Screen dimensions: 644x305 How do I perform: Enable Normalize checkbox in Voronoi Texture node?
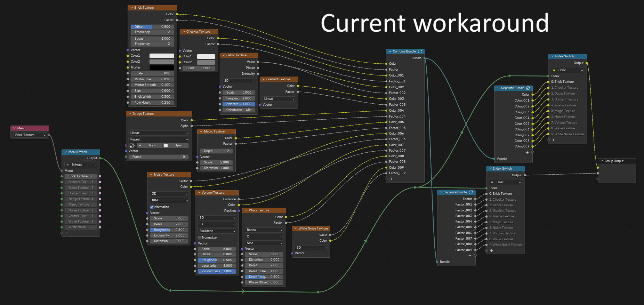200,238
